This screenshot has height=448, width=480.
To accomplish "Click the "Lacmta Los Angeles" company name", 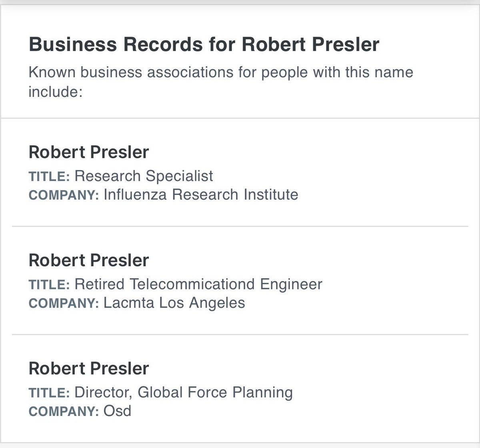I will pos(174,303).
